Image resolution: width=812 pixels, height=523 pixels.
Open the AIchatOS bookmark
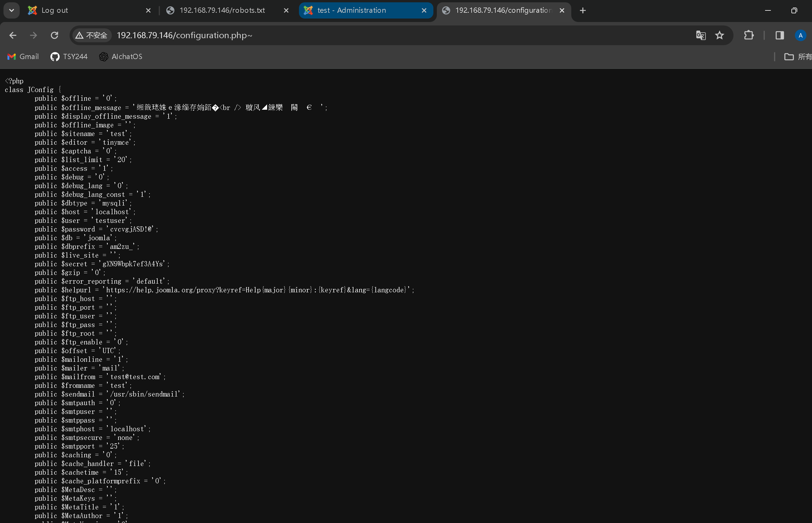coord(121,57)
